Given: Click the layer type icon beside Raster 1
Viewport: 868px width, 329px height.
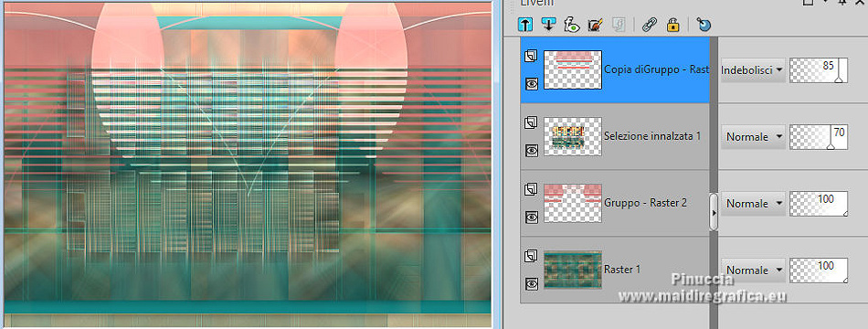Looking at the screenshot, I should click(531, 255).
